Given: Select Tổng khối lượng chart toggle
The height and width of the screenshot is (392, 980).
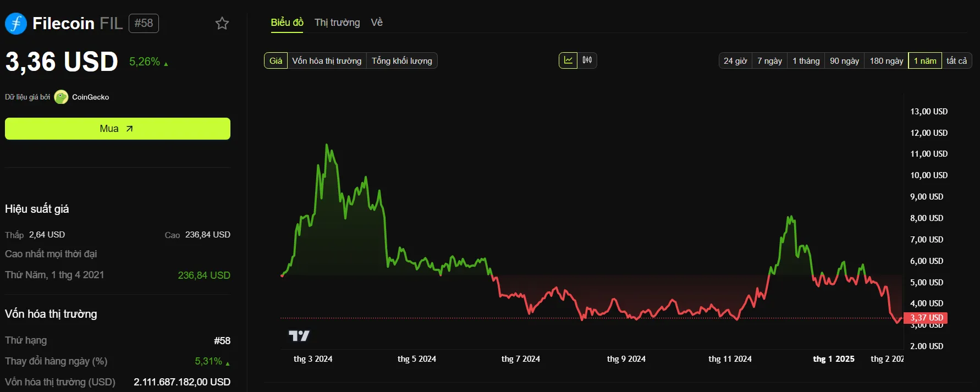Looking at the screenshot, I should point(402,60).
